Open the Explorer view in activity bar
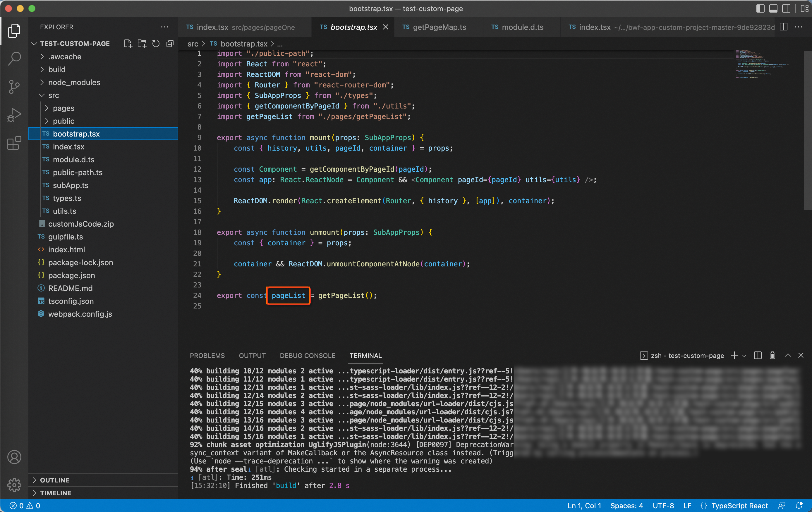This screenshot has width=812, height=512. [14, 30]
